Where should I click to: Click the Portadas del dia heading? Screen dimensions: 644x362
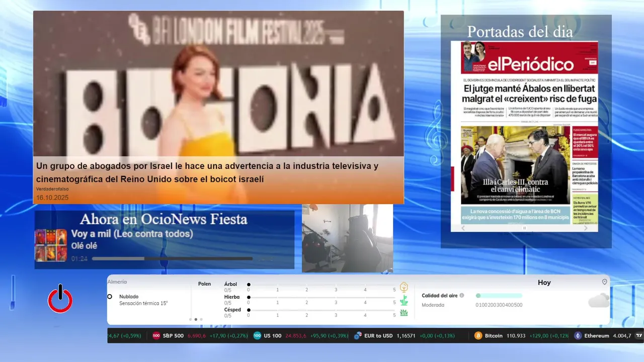[520, 31]
